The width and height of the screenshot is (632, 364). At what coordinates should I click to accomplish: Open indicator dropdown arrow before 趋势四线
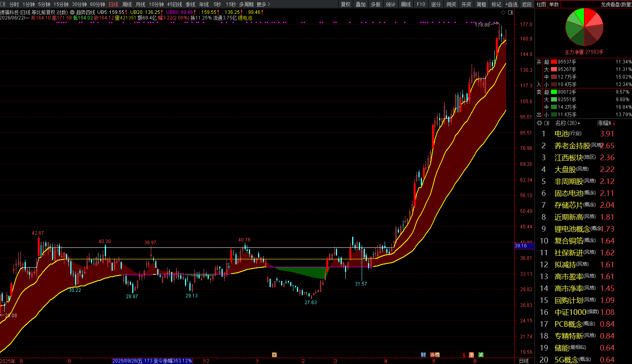[72, 12]
